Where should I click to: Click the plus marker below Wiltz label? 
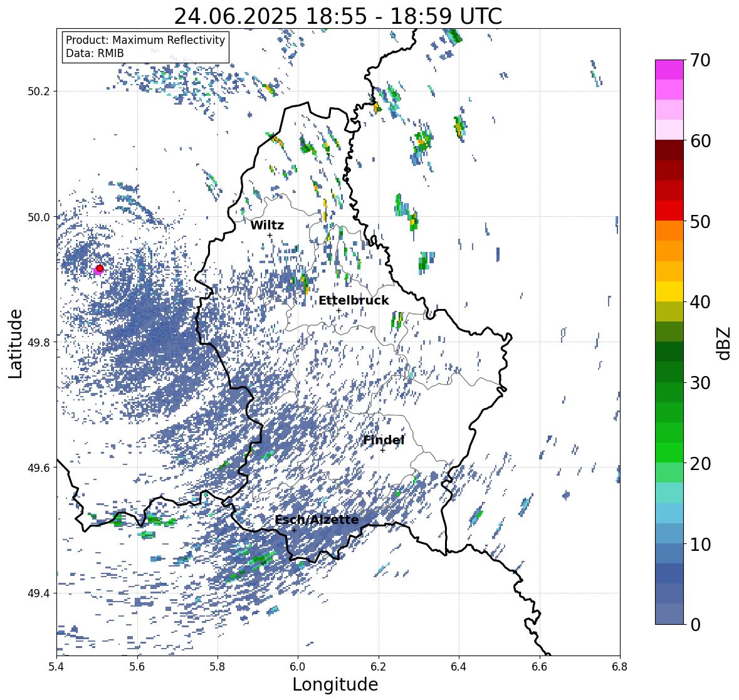coord(270,235)
